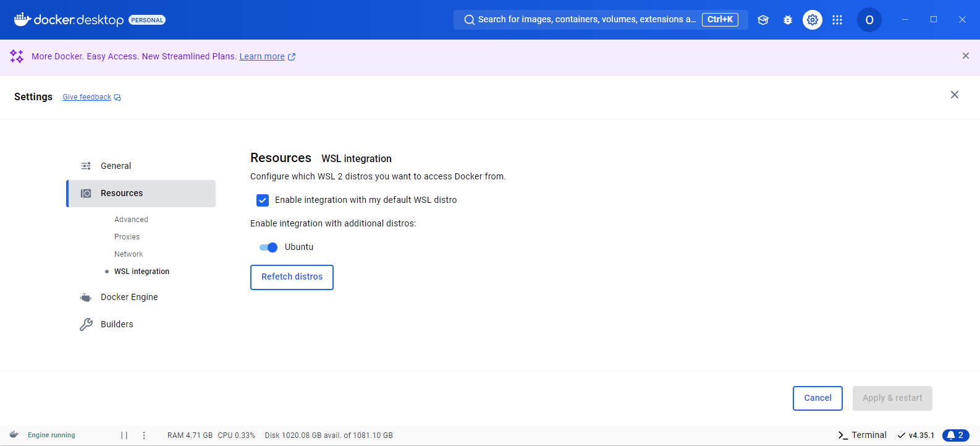The height and width of the screenshot is (446, 980).
Task: Click the Refetch distros button
Action: click(x=292, y=277)
